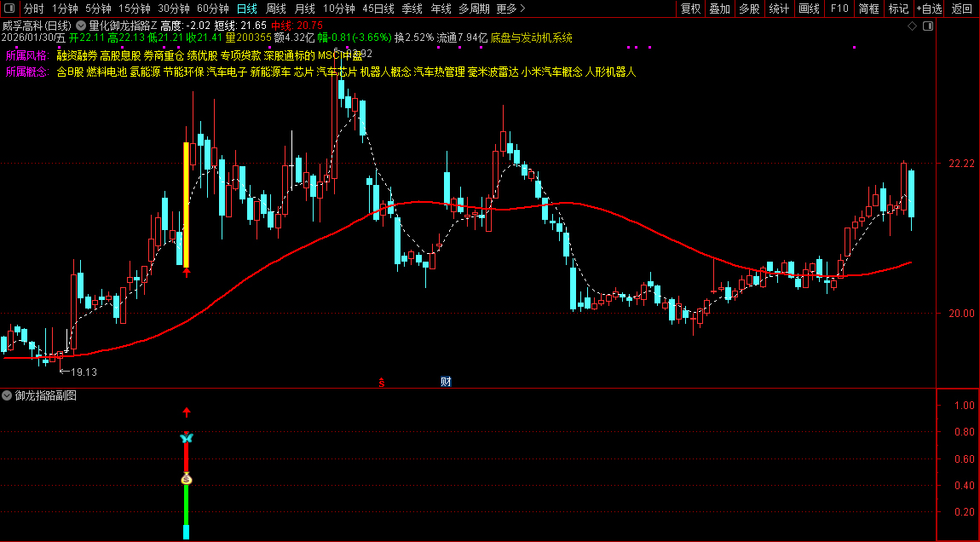Click the money bag icon in the sub-chart
The width and height of the screenshot is (980, 542).
pos(187,480)
